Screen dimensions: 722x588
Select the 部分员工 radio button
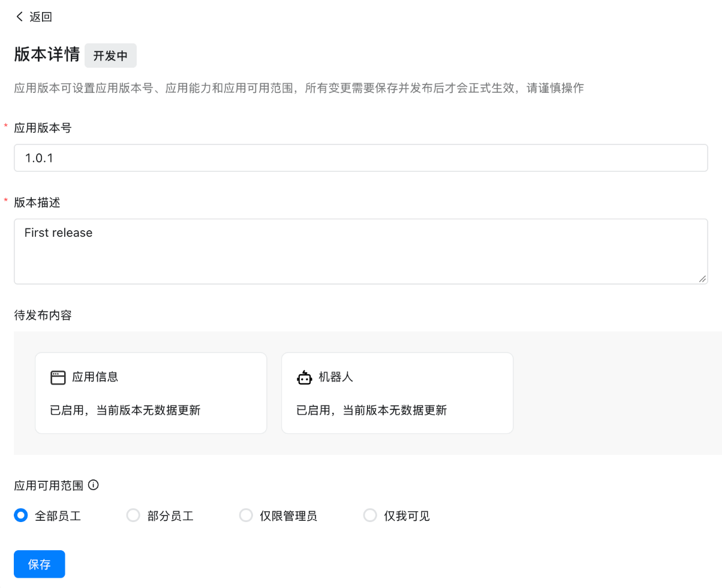(x=133, y=515)
